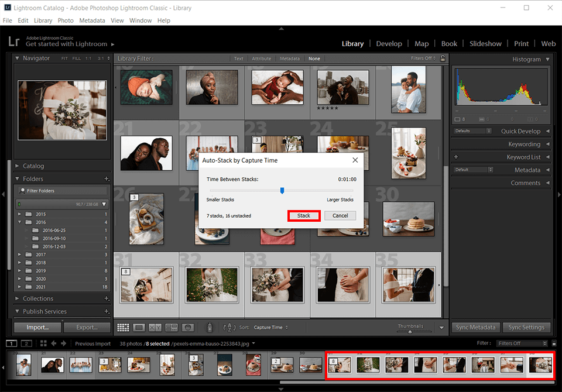
Task: Add a new collection with plus icon
Action: (x=107, y=298)
